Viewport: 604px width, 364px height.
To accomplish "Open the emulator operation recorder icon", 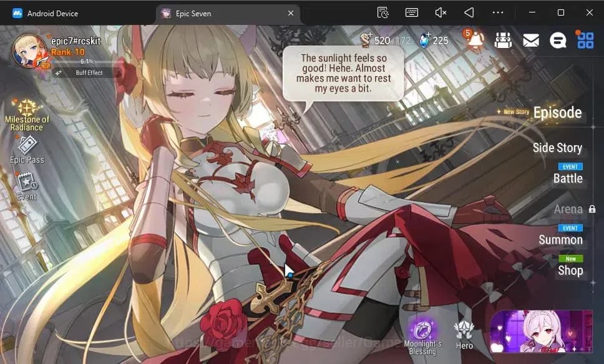I will point(383,12).
